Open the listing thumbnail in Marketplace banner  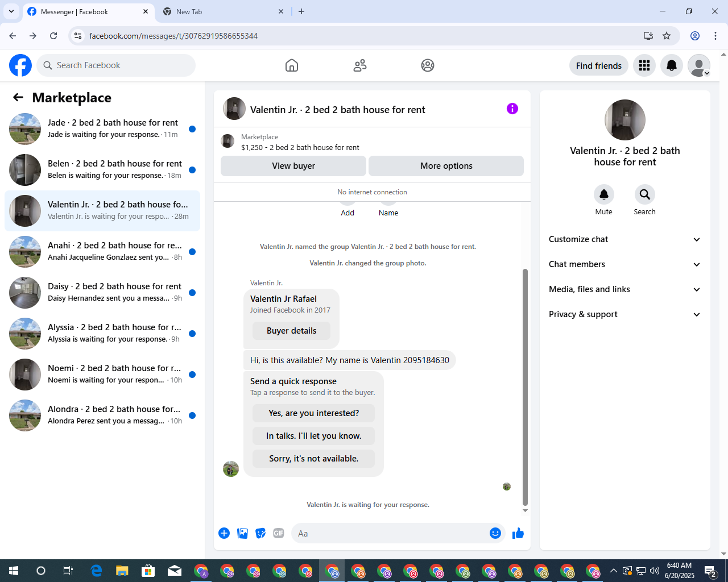click(x=227, y=141)
